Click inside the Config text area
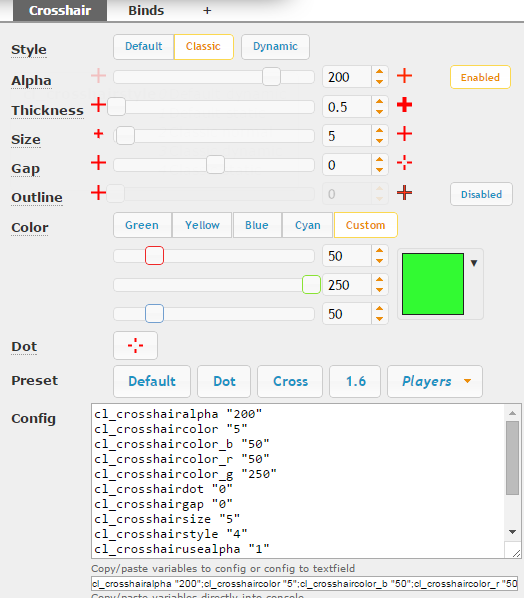Viewport: 524px width, 598px height. (x=298, y=481)
